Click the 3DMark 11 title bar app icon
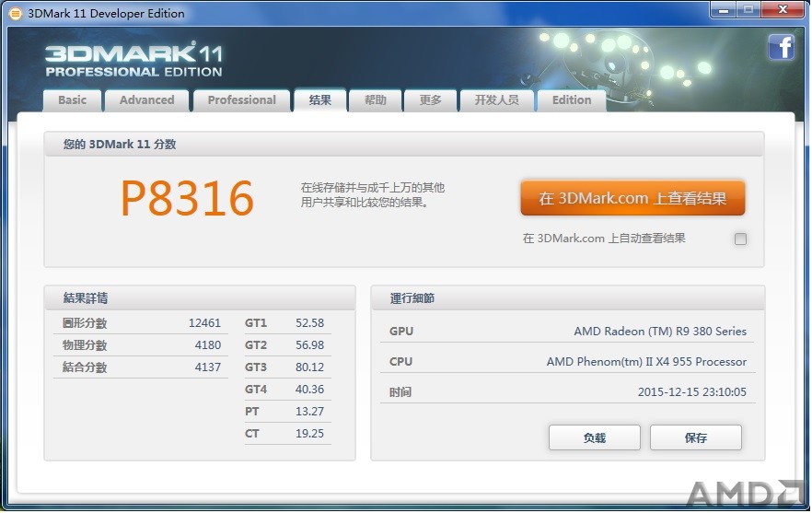This screenshot has height=513, width=812. click(15, 14)
